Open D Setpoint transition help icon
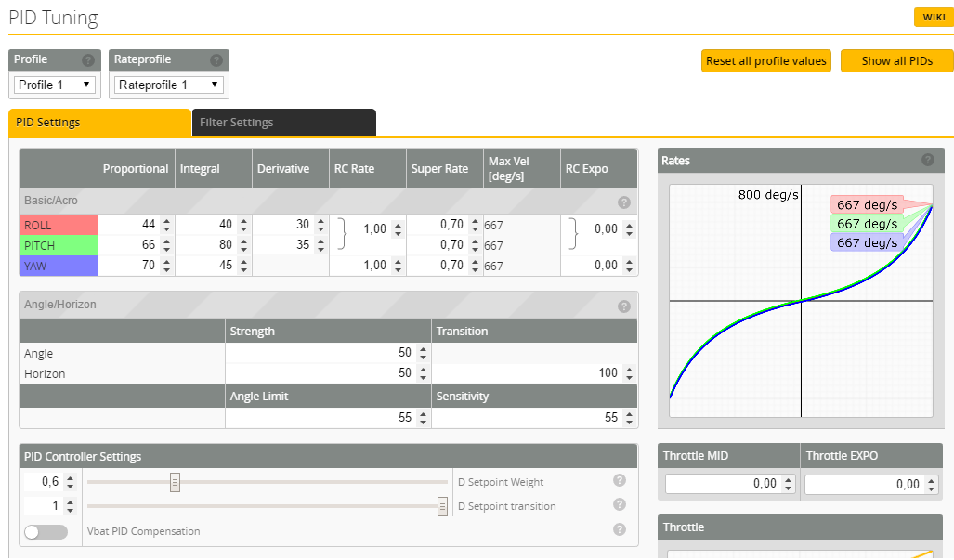 (620, 504)
